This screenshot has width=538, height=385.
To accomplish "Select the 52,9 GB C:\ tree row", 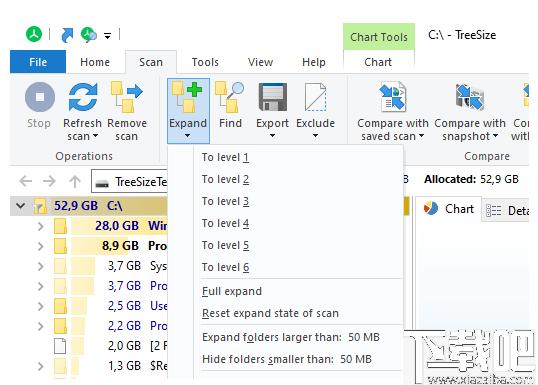I will (89, 206).
